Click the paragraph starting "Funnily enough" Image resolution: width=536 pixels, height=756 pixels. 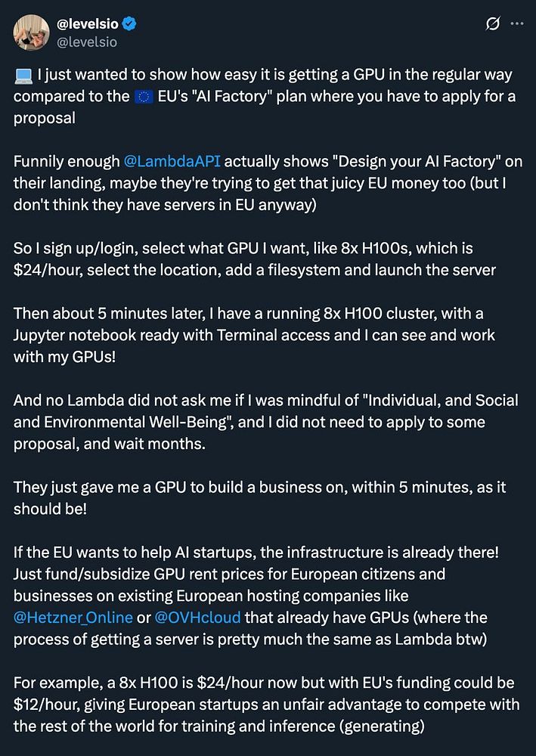tap(268, 183)
